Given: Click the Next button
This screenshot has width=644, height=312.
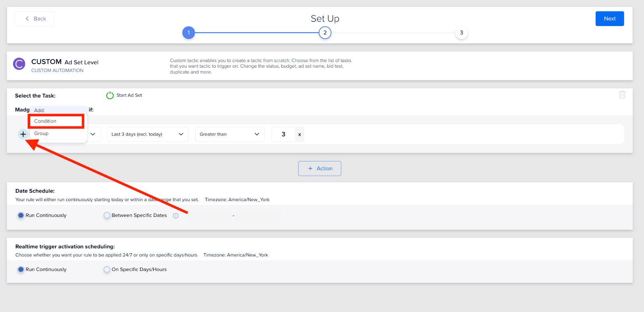Looking at the screenshot, I should (609, 19).
